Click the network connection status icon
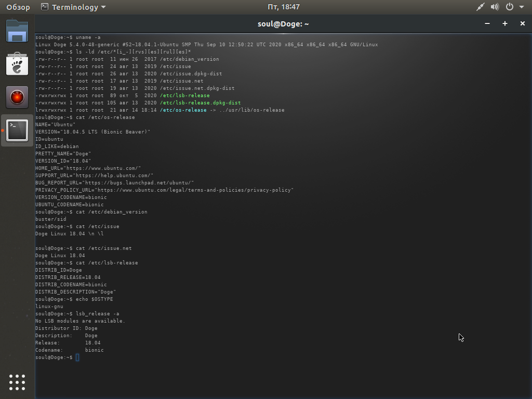 point(480,7)
